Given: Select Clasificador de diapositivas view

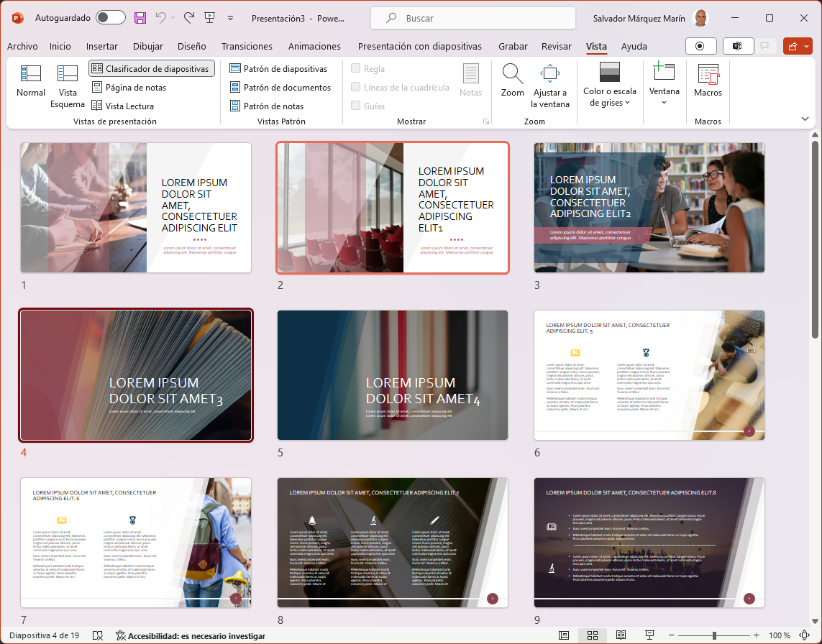Looking at the screenshot, I should point(152,69).
